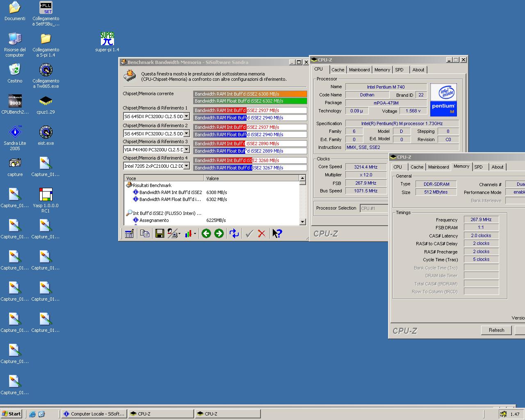Click the Core Speed 3214.4 MHz value
The image size is (525, 420).
(366, 167)
